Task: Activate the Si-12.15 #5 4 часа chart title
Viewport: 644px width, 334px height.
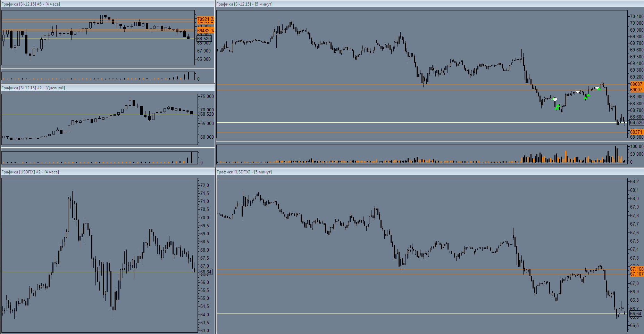Action: click(31, 4)
